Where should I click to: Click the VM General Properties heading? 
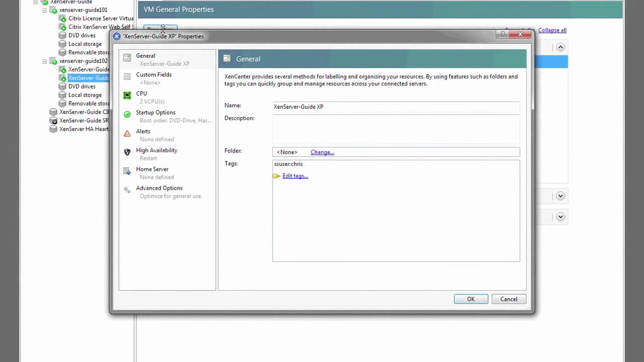[x=179, y=10]
